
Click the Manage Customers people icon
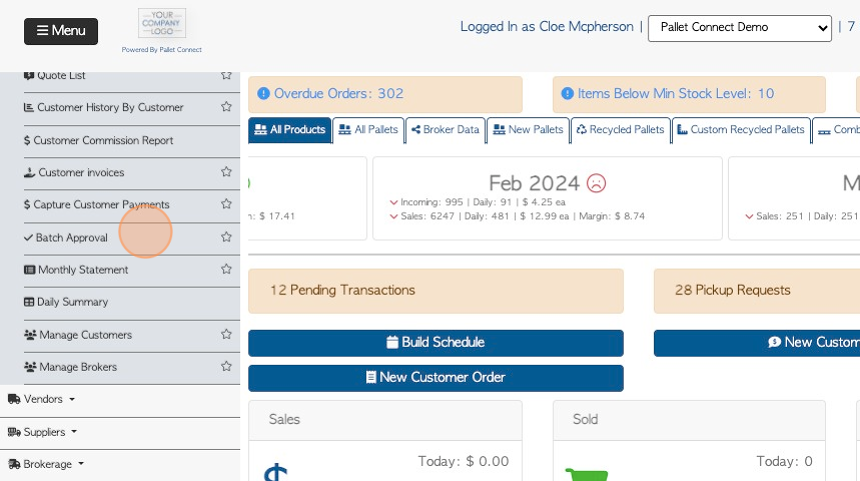[x=30, y=335]
